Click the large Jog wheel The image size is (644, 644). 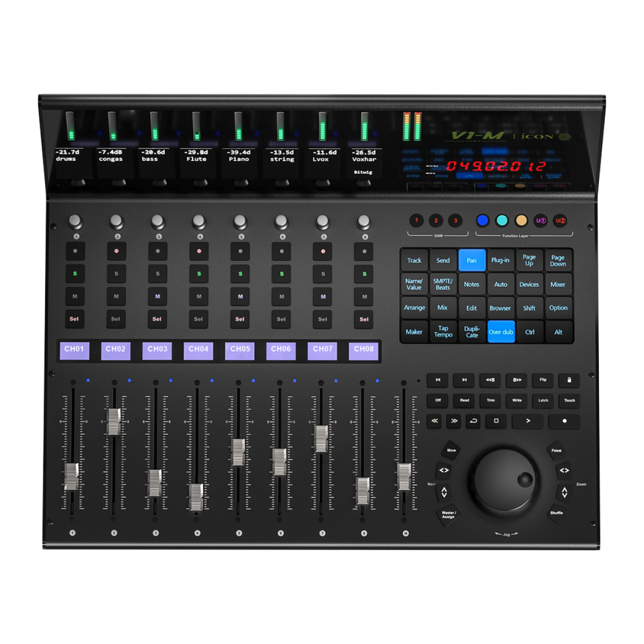(503, 480)
